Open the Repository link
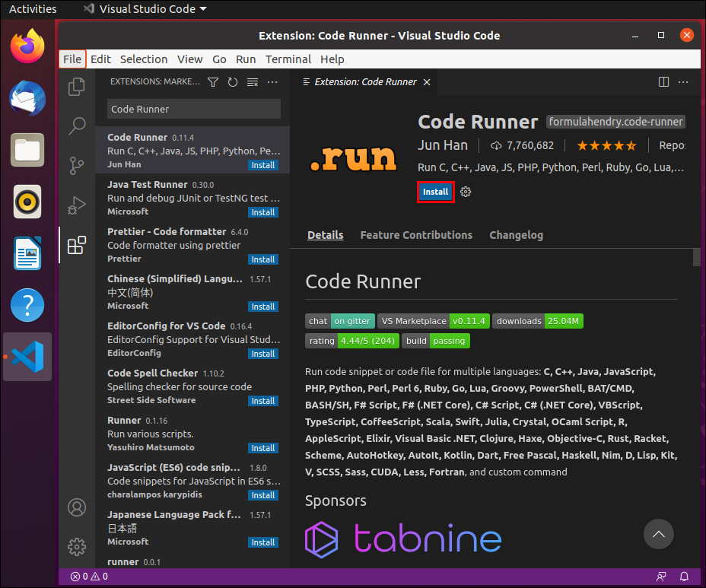This screenshot has width=706, height=588. point(672,145)
